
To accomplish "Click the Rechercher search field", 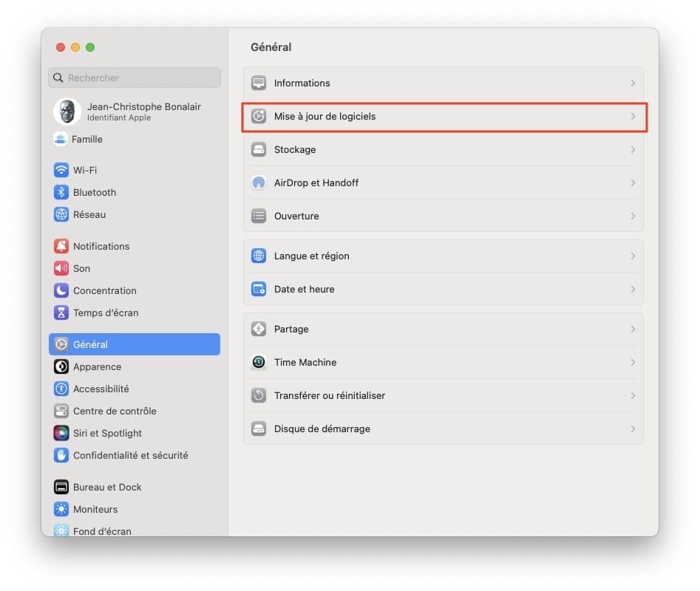I will coord(135,78).
